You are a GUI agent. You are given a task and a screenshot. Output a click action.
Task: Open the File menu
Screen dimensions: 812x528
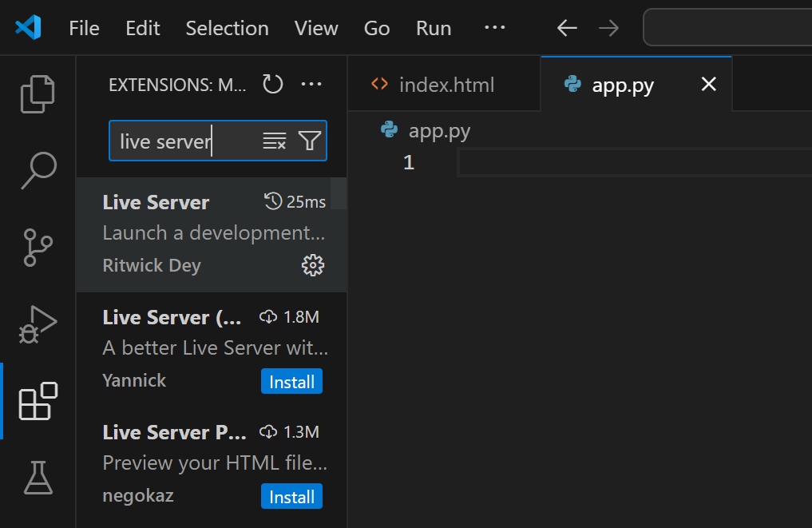tap(84, 28)
